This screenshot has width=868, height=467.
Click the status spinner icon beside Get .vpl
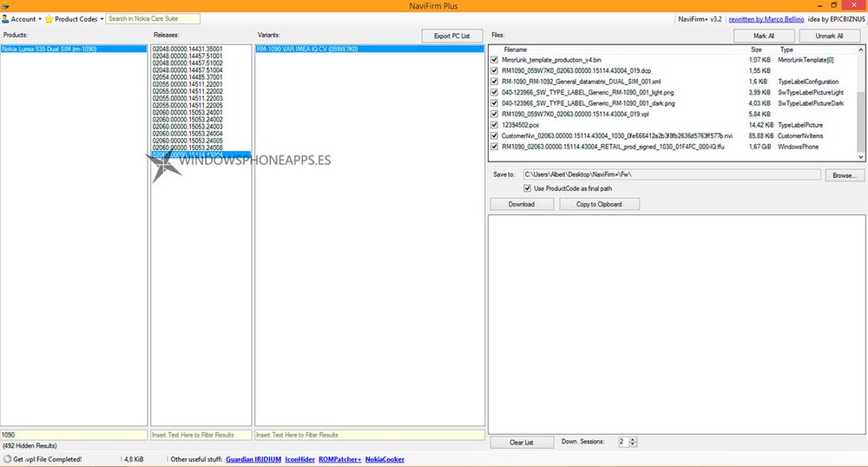(7, 458)
